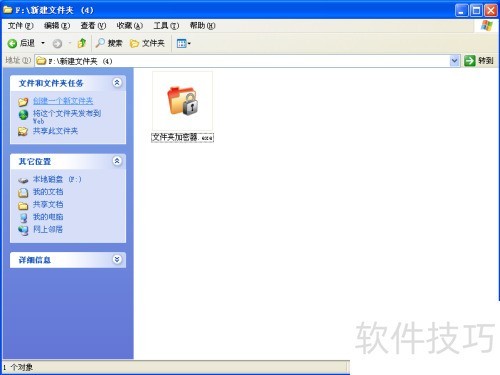500x375 pixels.
Task: Open the View (查看) menu
Action: pos(93,26)
